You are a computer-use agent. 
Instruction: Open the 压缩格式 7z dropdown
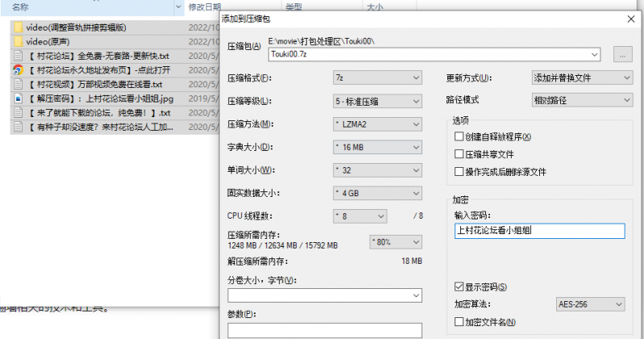click(x=378, y=78)
